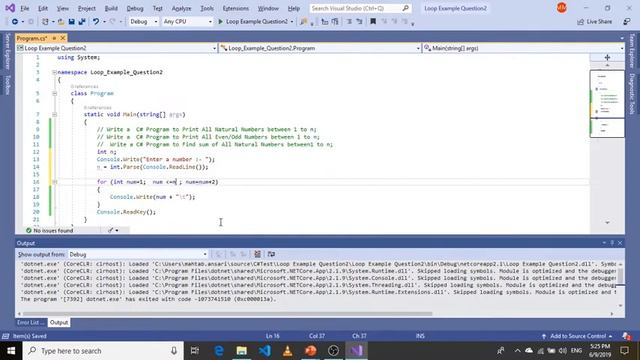Image resolution: width=640 pixels, height=360 pixels.
Task: Open the Window menu
Action: (x=268, y=8)
